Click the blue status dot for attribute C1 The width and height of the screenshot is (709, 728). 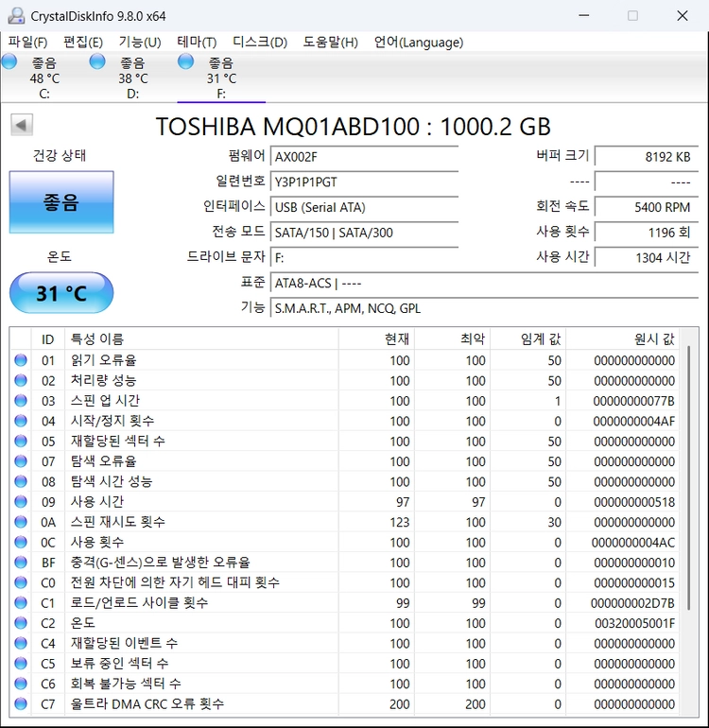(x=21, y=602)
